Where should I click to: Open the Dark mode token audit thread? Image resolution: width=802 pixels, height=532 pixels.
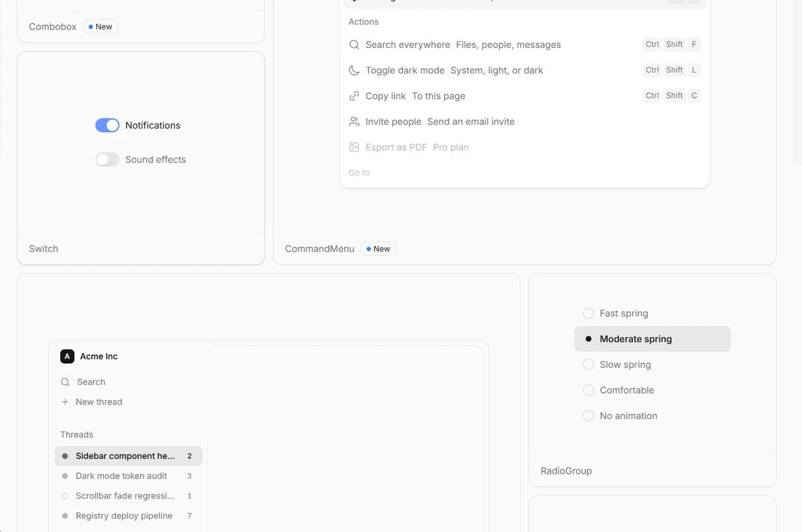point(128,476)
